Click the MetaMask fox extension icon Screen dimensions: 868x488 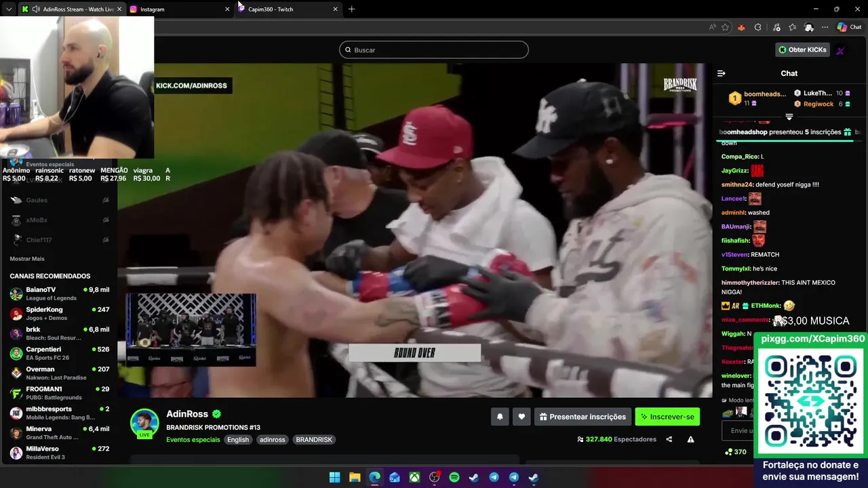(741, 27)
